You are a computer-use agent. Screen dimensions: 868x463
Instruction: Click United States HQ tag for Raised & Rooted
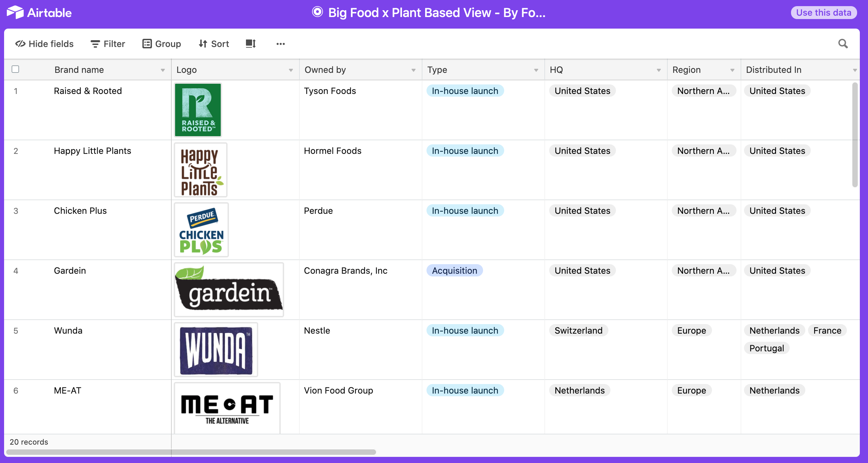coord(582,91)
